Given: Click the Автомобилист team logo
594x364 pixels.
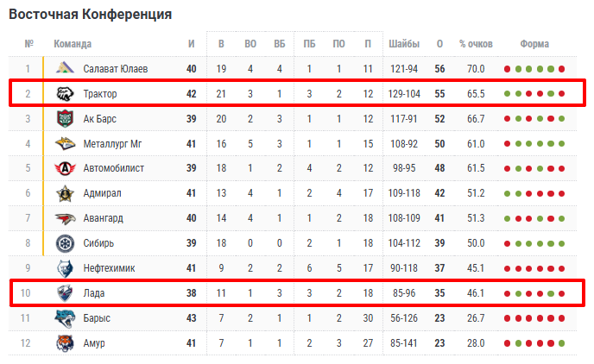Looking at the screenshot, I should 66,168.
